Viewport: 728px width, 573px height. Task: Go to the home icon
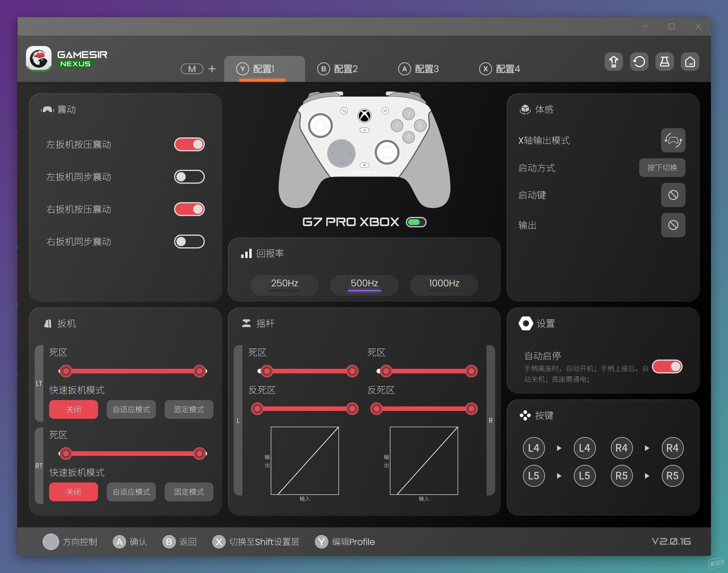(690, 62)
